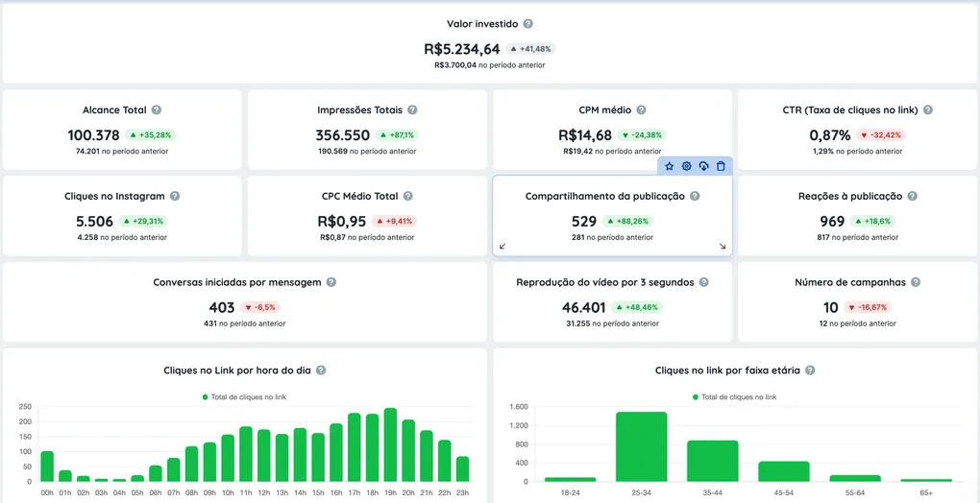Click the 403 conversations value
The width and height of the screenshot is (980, 503).
coord(222,307)
